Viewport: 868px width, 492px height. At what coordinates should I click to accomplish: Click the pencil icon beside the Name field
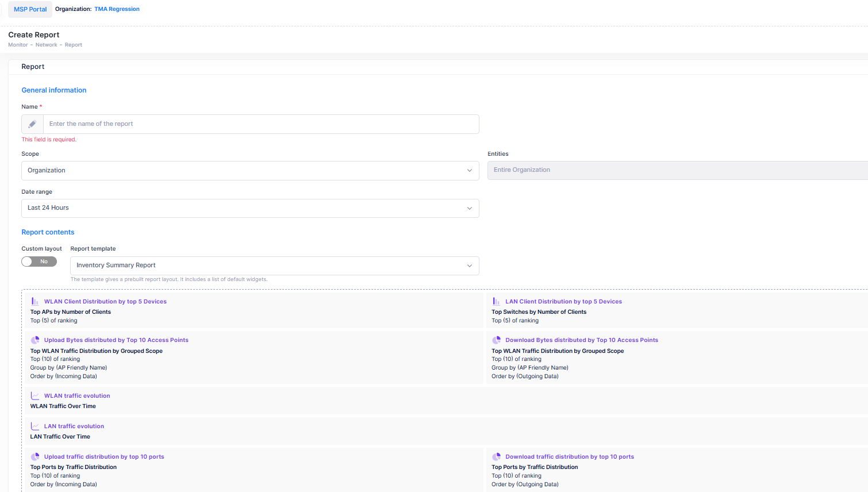click(32, 124)
